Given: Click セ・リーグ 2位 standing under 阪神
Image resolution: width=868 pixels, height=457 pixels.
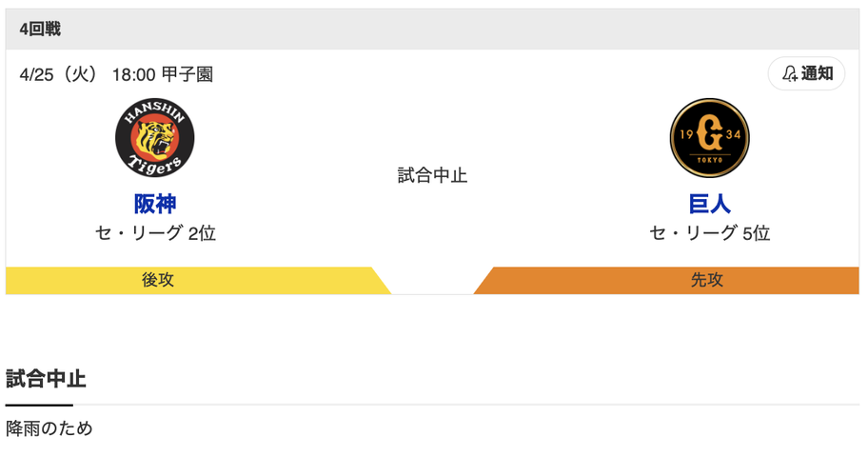Looking at the screenshot, I should (x=155, y=233).
